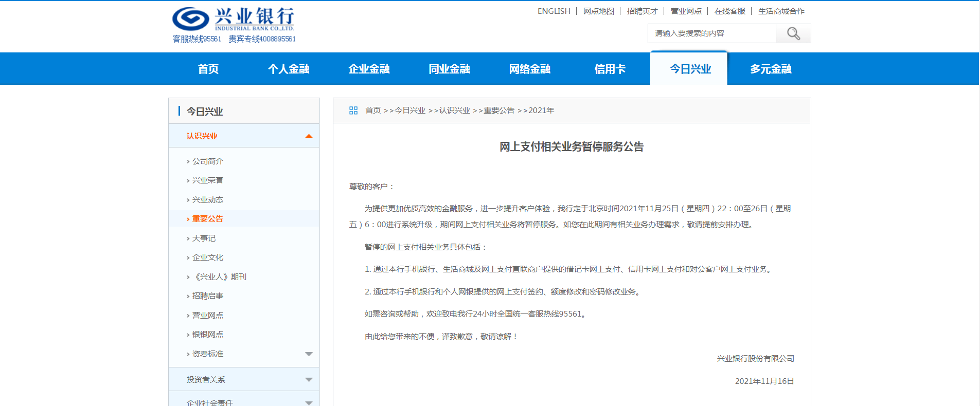Open the 个人金融 navigation tab

tap(289, 69)
